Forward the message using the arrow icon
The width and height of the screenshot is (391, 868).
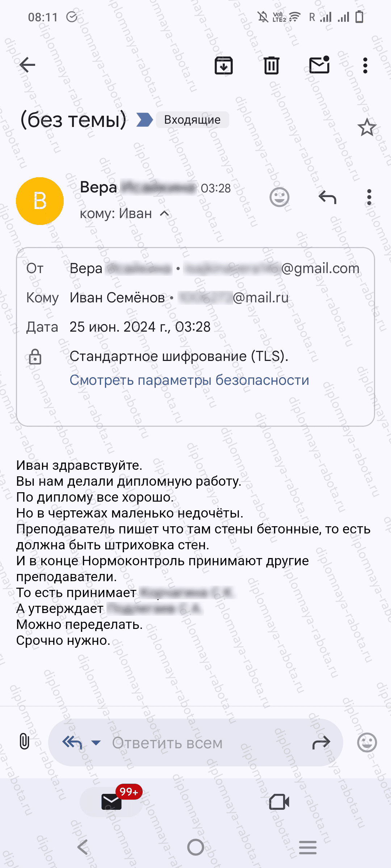[x=321, y=742]
